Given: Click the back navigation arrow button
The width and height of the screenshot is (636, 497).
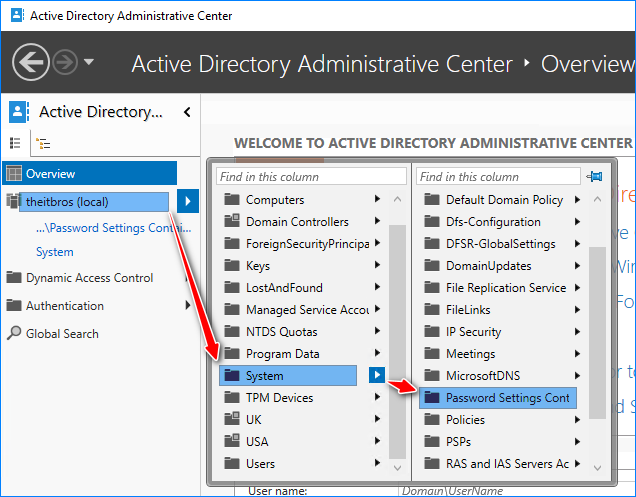Looking at the screenshot, I should pyautogui.click(x=31, y=62).
